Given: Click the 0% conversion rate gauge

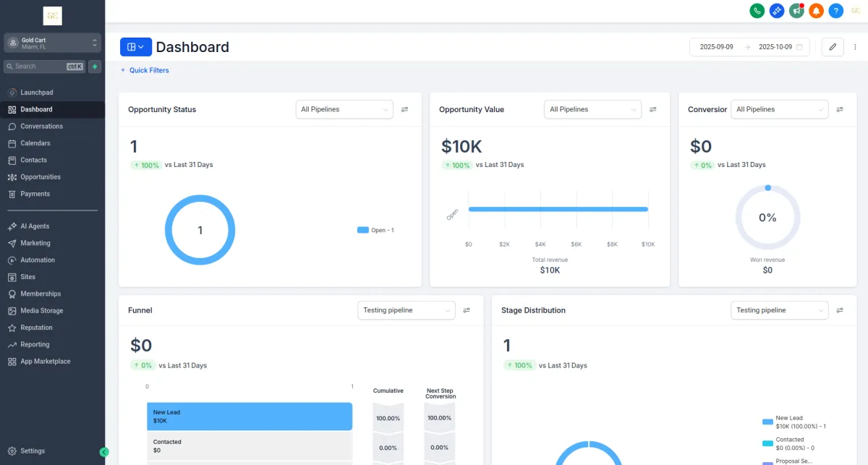Looking at the screenshot, I should [x=767, y=218].
